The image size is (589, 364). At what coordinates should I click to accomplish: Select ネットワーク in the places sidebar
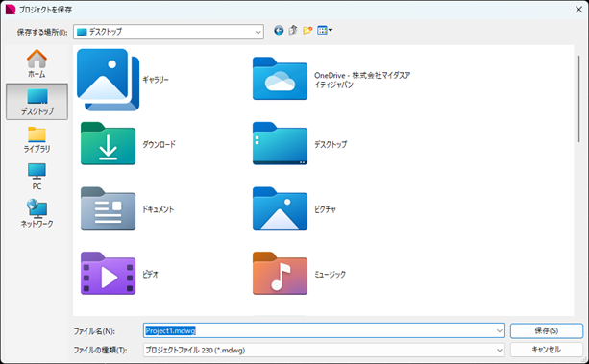point(37,213)
